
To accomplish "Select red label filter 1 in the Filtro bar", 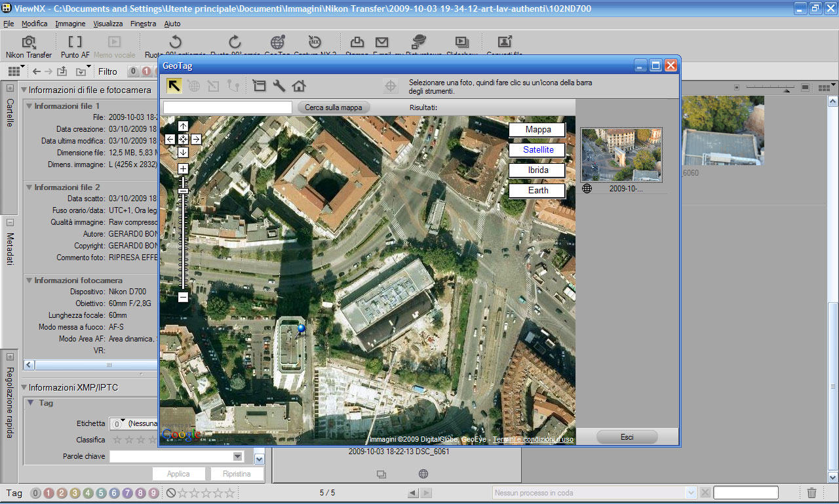I will [x=146, y=71].
